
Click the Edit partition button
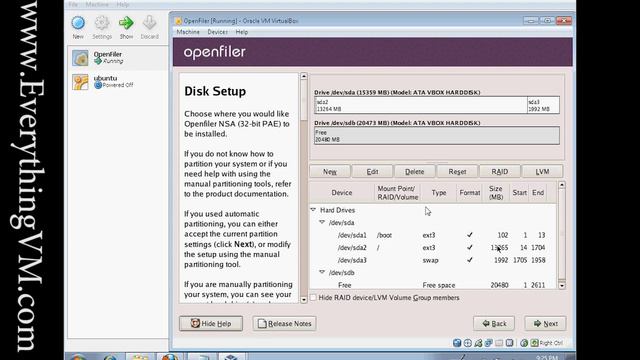point(372,171)
